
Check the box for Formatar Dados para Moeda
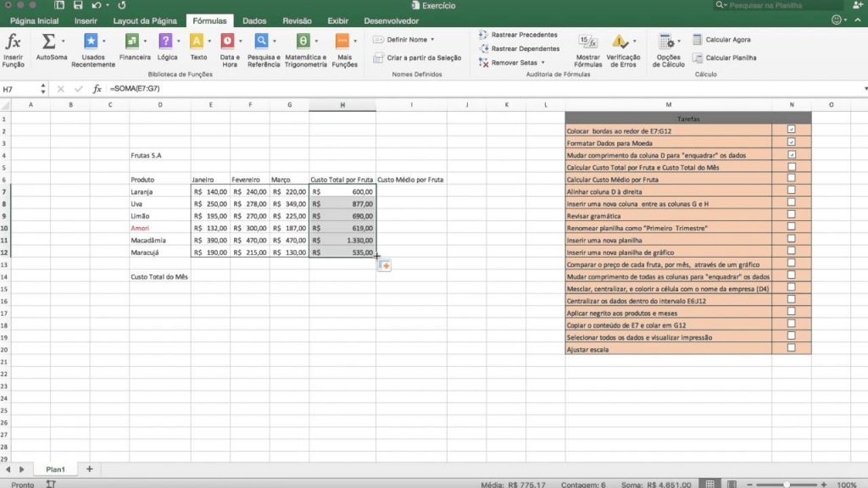pyautogui.click(x=790, y=141)
